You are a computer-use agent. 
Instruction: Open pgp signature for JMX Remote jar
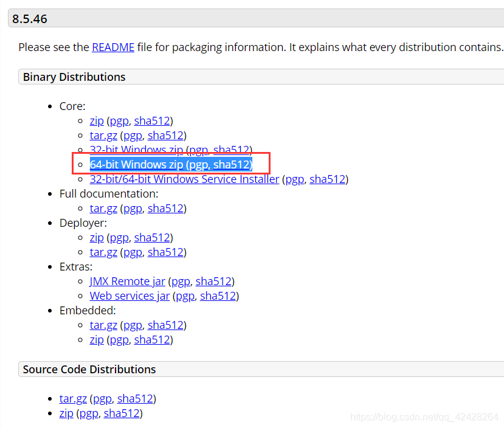(181, 281)
